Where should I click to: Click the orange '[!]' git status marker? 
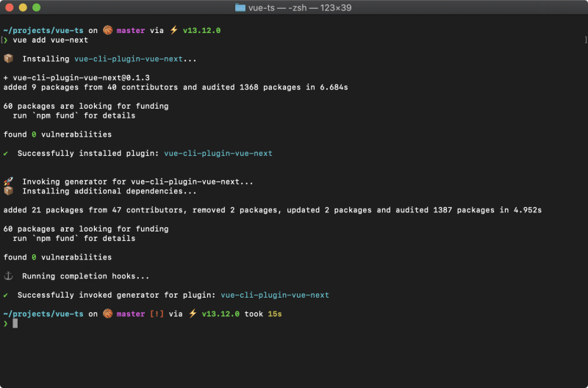tap(157, 314)
